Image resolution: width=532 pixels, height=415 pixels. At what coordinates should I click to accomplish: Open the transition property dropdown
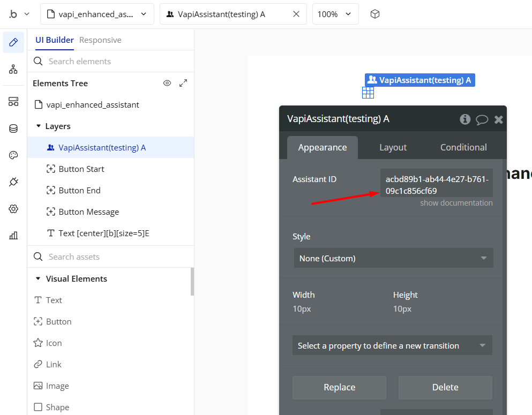pos(392,345)
